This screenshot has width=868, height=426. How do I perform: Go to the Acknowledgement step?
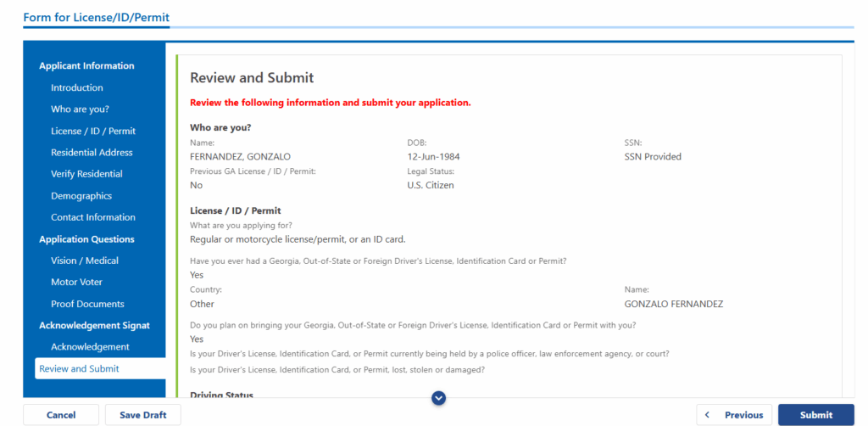90,347
